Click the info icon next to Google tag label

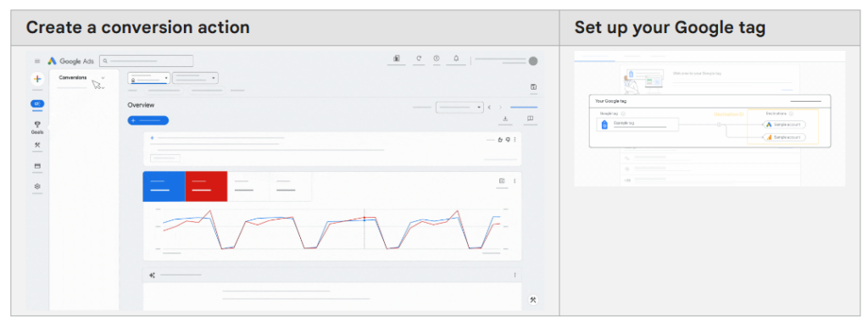(x=623, y=114)
